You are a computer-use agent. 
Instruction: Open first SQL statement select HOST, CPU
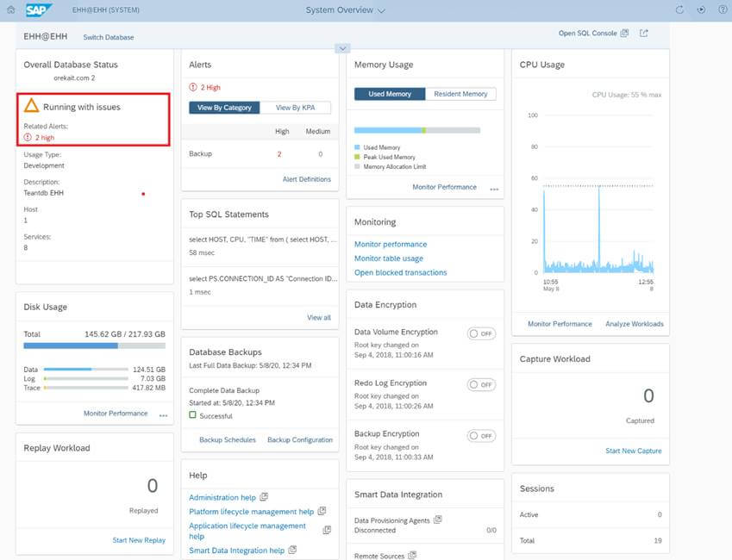point(262,240)
